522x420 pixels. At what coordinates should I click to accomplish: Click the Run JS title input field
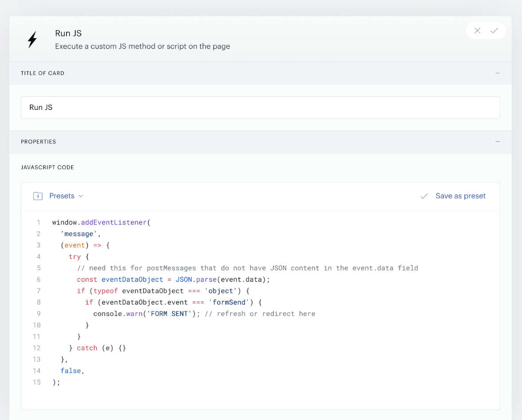pyautogui.click(x=260, y=108)
